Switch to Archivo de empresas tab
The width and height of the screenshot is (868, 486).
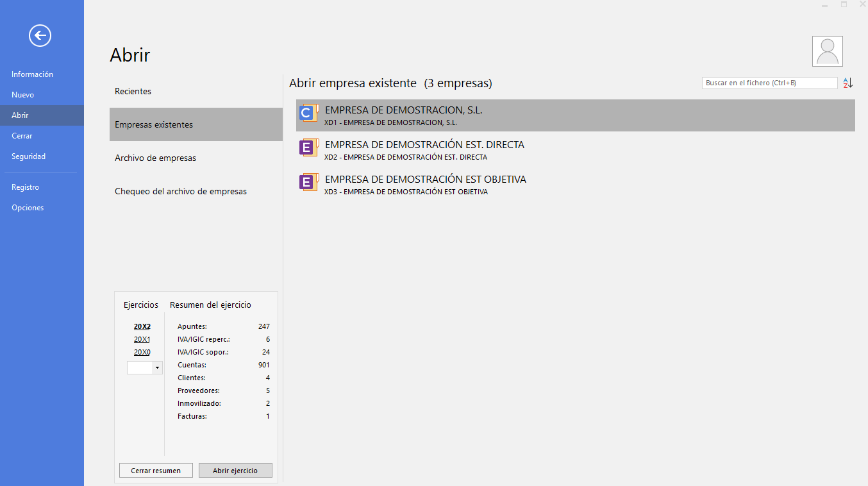pos(196,158)
